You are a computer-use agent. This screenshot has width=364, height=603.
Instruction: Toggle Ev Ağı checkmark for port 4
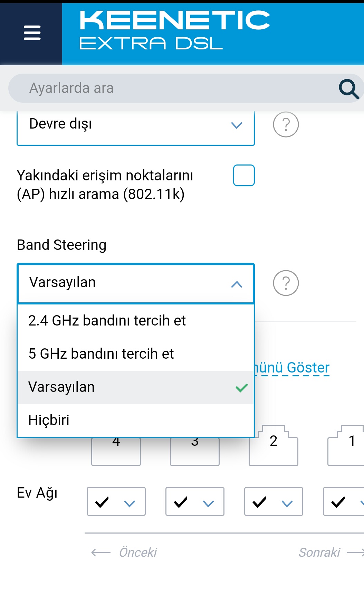(102, 502)
